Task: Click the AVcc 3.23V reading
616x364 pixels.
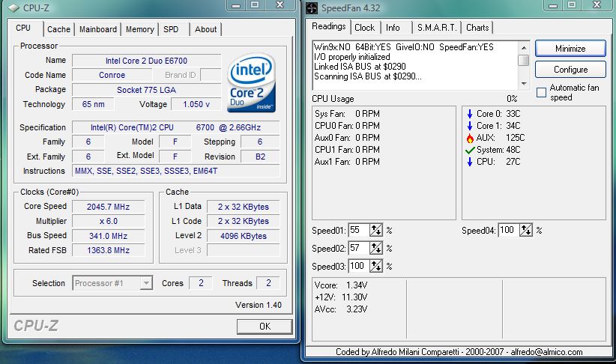Action: (341, 309)
